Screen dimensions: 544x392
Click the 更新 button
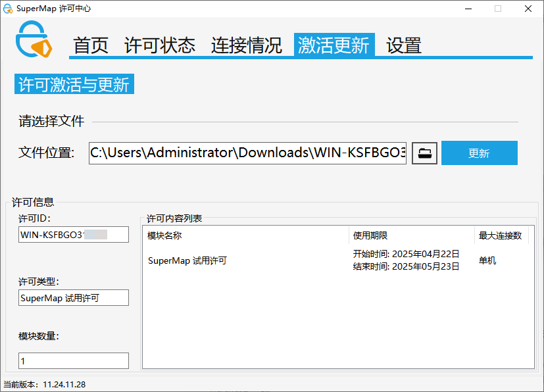[x=479, y=153]
